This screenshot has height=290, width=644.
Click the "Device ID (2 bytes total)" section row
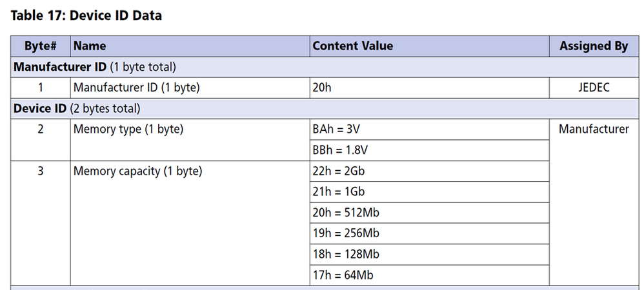tap(77, 108)
